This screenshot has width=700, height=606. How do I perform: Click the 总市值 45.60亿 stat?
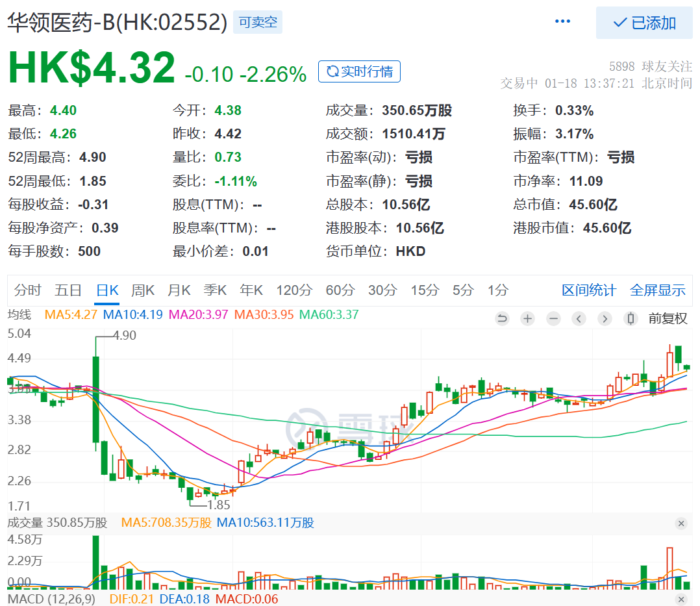pos(565,205)
